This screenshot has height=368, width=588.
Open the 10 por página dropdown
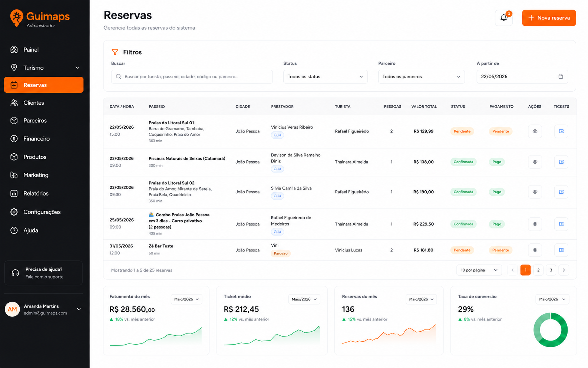pyautogui.click(x=479, y=270)
